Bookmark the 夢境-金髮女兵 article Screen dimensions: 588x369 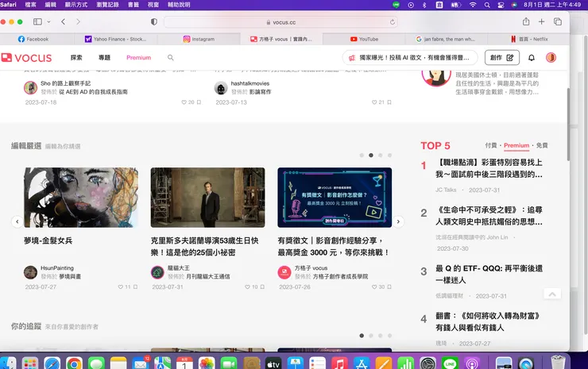(x=135, y=287)
